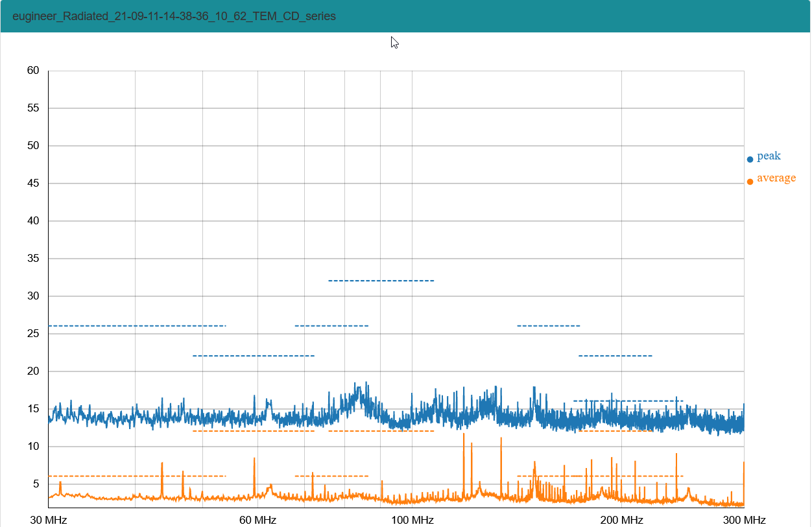Click the 200 MHz x-axis label

(621, 521)
